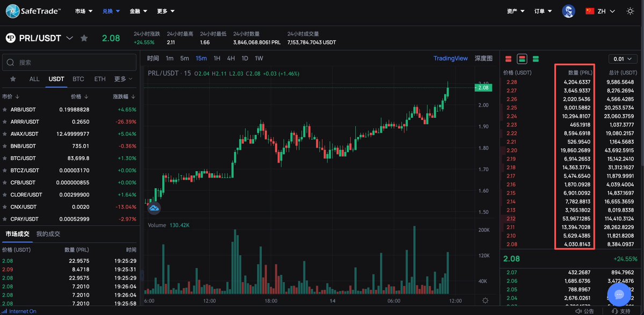The width and height of the screenshot is (644, 315).
Task: Star the BNB/USDT pair
Action: (x=4, y=146)
